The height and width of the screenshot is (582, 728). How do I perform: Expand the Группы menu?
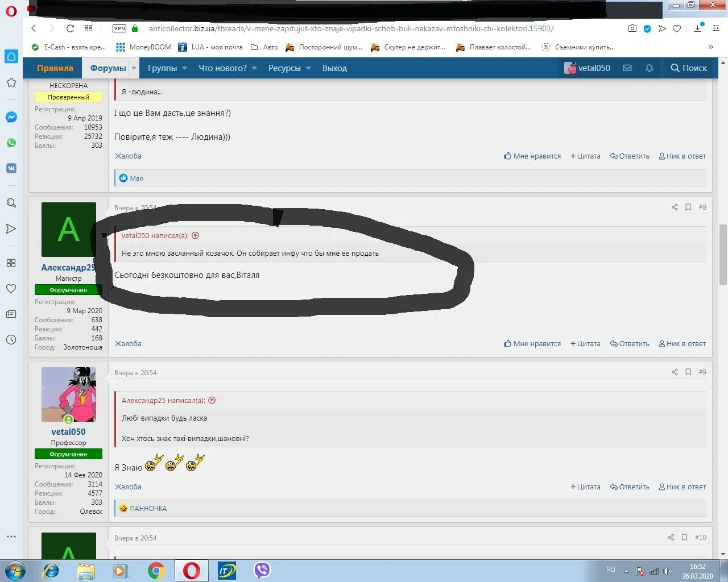167,68
